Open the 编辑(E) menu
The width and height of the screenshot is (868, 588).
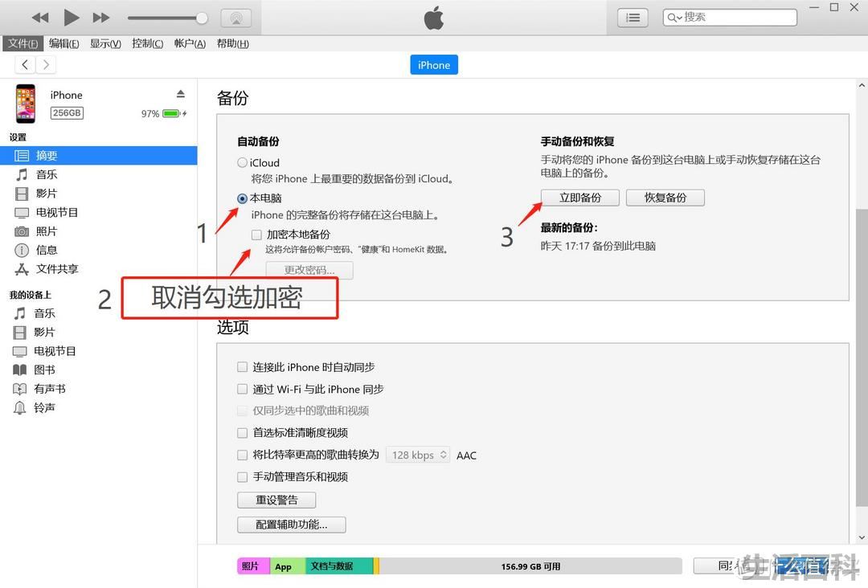point(63,43)
